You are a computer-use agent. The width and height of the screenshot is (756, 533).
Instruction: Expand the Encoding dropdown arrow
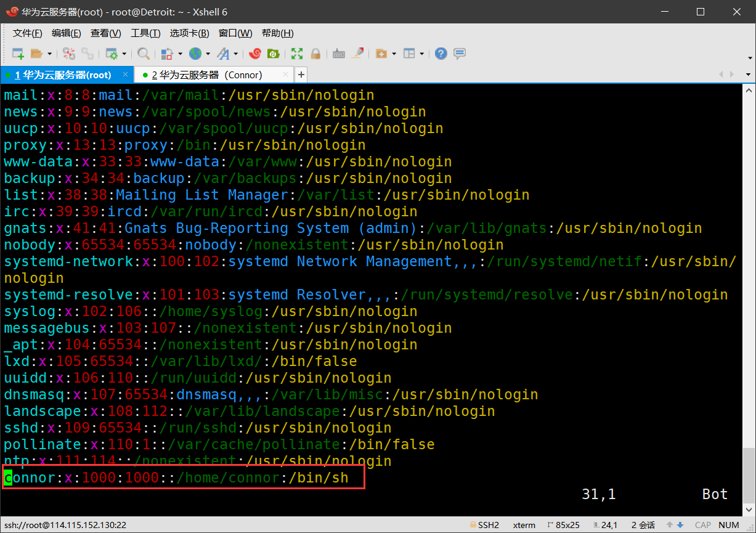click(x=208, y=54)
